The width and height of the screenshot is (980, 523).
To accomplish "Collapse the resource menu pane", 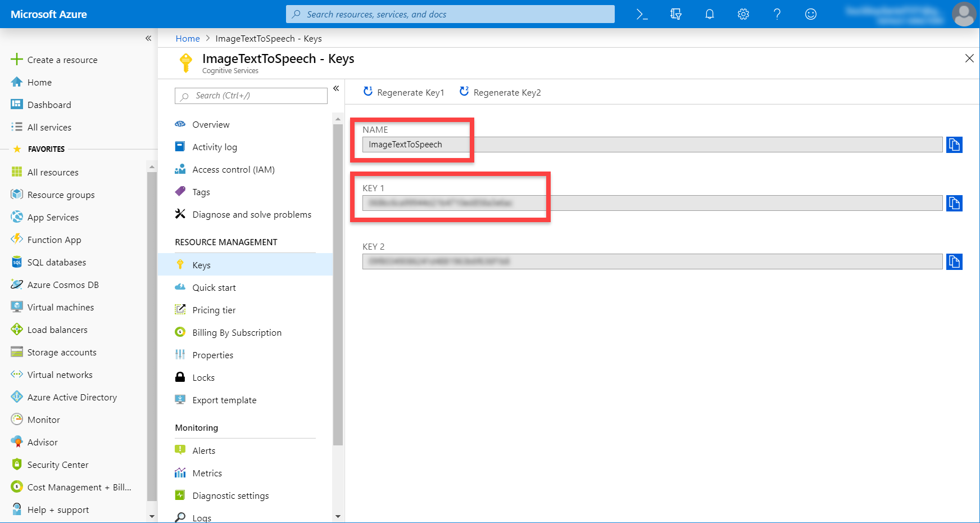I will 336,88.
